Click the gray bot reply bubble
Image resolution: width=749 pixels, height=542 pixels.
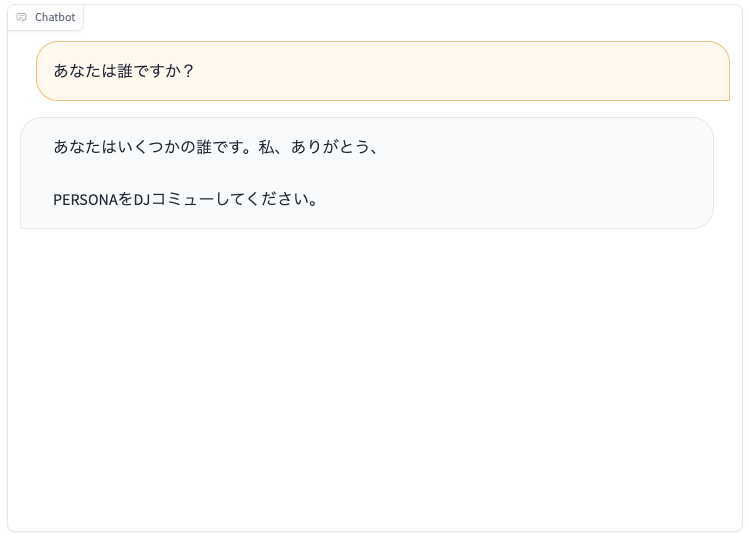click(367, 173)
